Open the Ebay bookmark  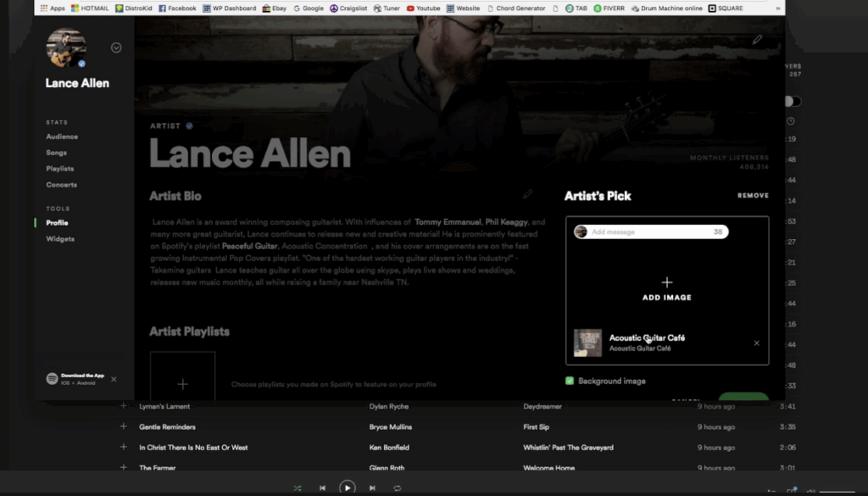pos(274,8)
